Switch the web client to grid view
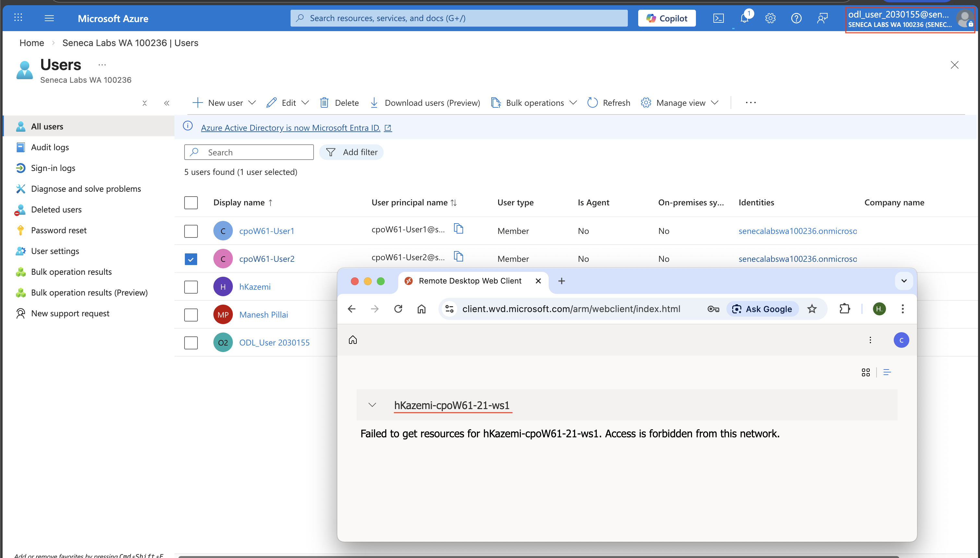Image resolution: width=980 pixels, height=558 pixels. (x=866, y=372)
